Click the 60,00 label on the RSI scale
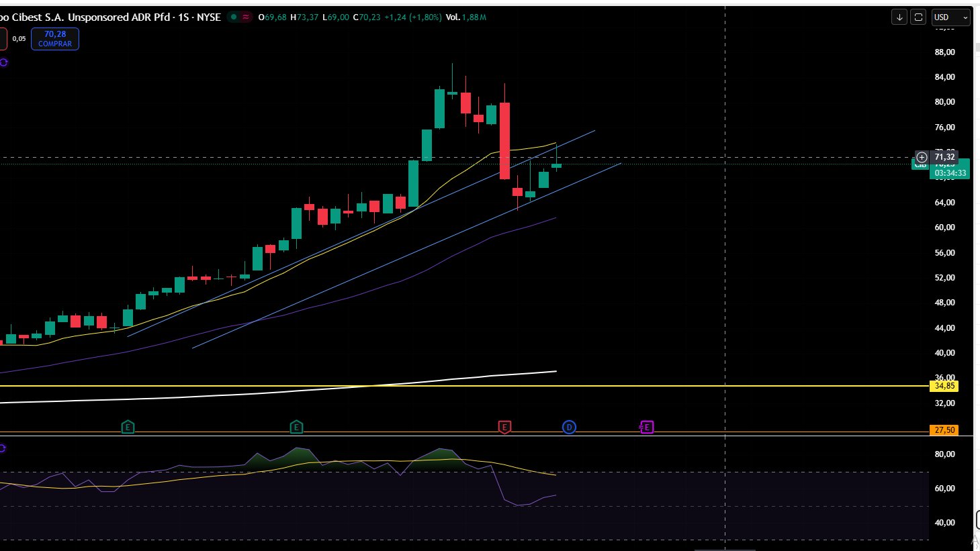The image size is (980, 551). point(944,489)
